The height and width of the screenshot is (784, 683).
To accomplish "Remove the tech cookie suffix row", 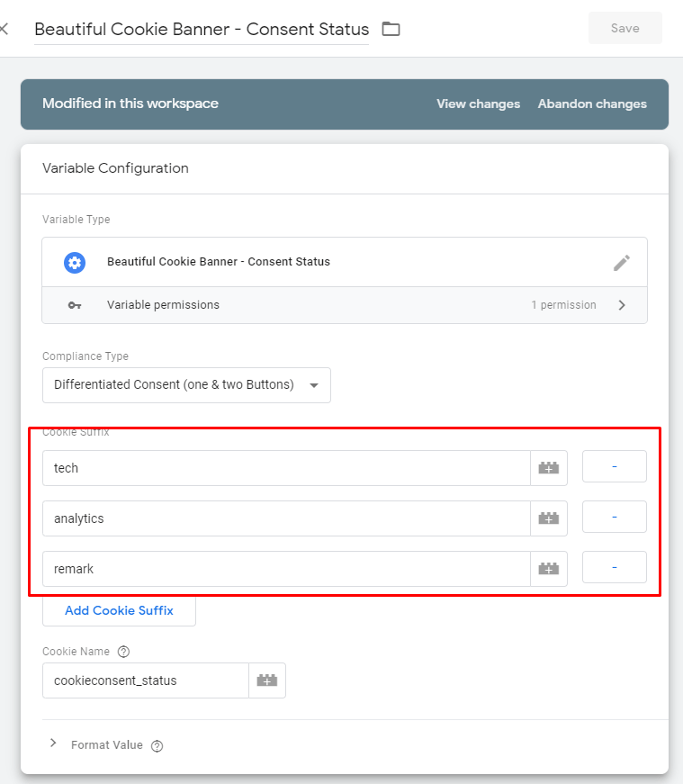I will click(615, 466).
